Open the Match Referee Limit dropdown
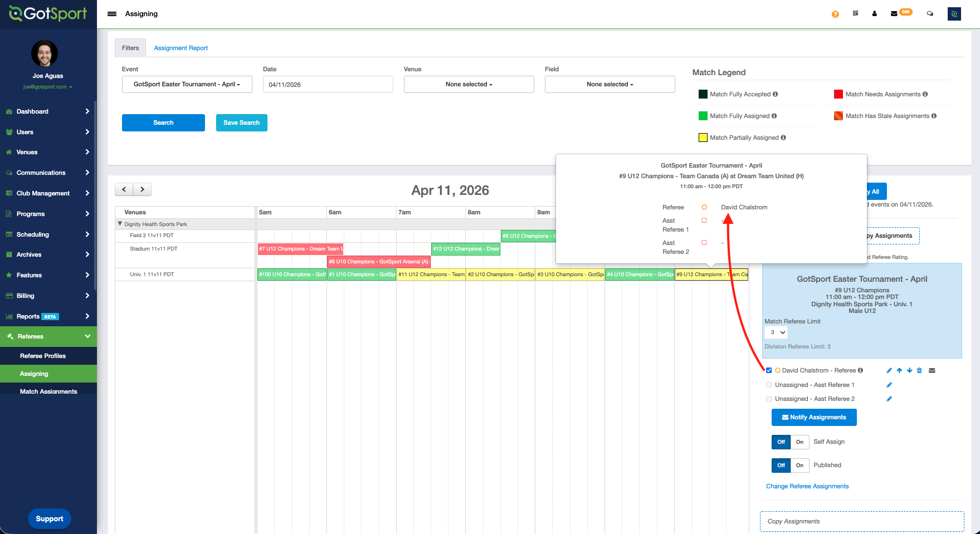This screenshot has height=534, width=980. pyautogui.click(x=776, y=332)
